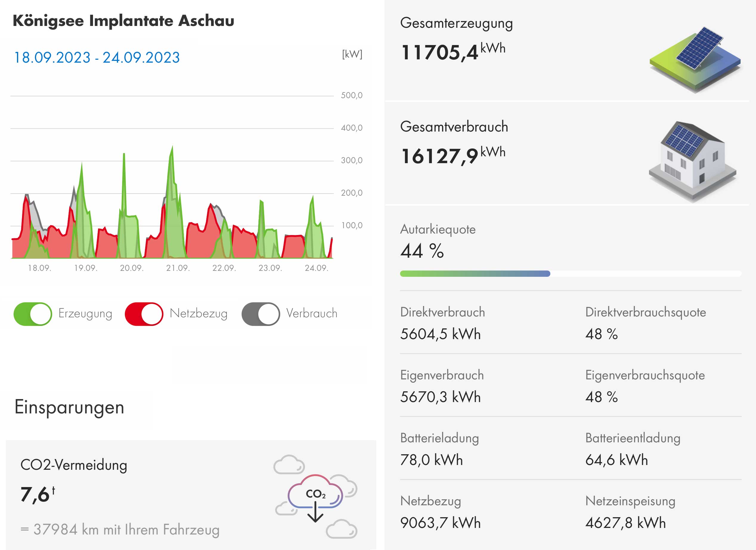Select the 21.09. label on chart axis
Image resolution: width=756 pixels, height=550 pixels.
coord(178,268)
